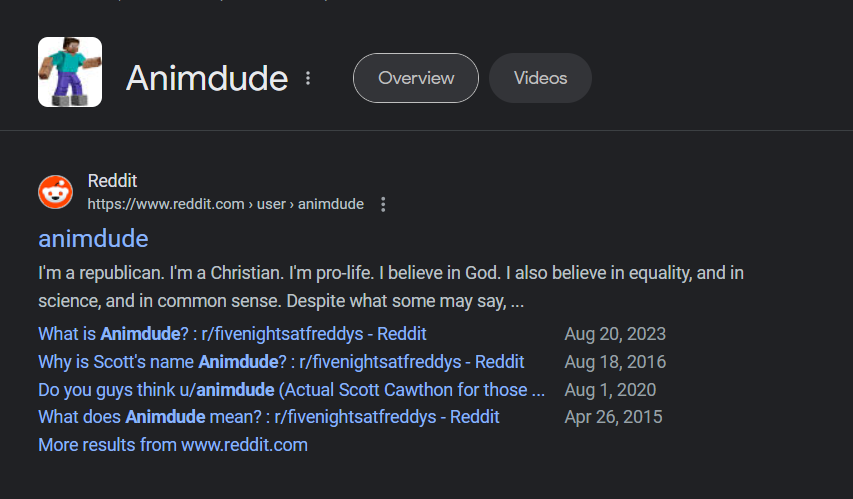This screenshot has width=853, height=499.
Task: Open the blue animdude result title
Action: (93, 239)
